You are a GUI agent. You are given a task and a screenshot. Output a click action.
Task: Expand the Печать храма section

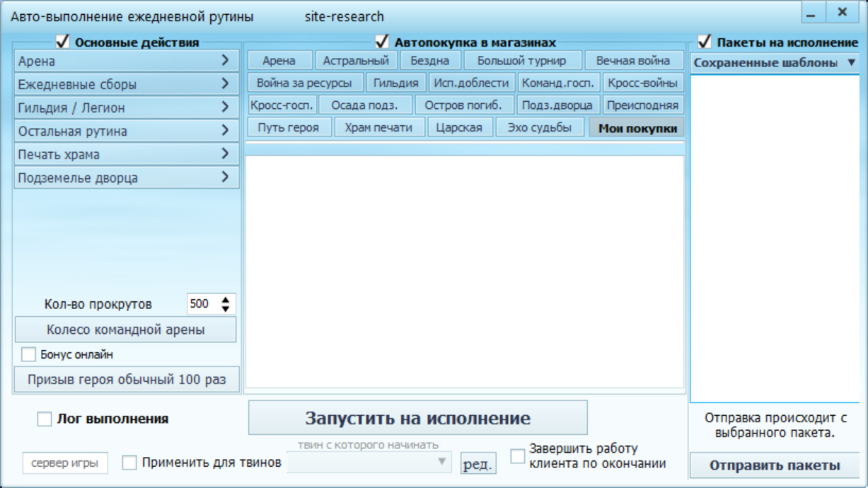127,154
